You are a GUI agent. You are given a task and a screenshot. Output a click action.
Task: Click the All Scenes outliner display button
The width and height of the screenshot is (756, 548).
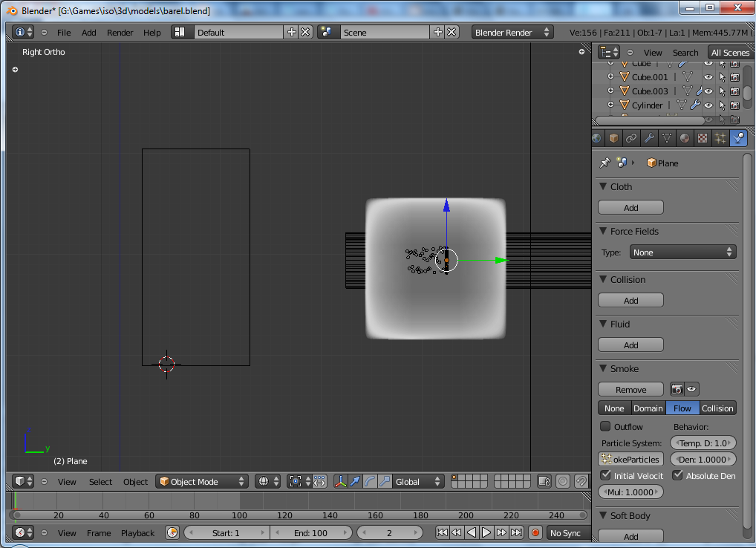(731, 53)
